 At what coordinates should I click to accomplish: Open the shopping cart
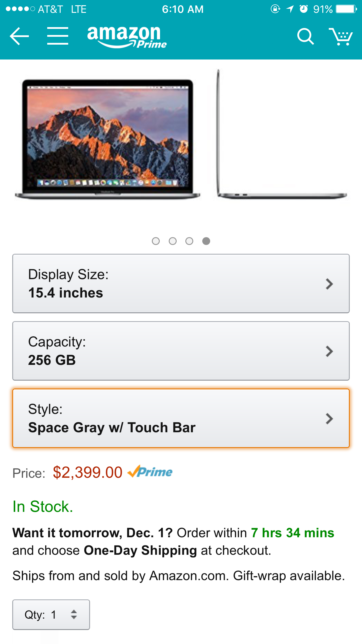click(x=341, y=36)
